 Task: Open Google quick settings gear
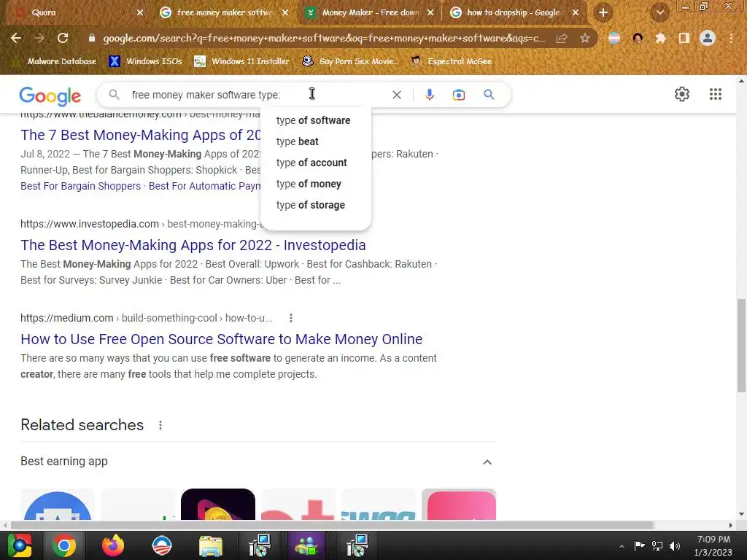[x=682, y=94]
